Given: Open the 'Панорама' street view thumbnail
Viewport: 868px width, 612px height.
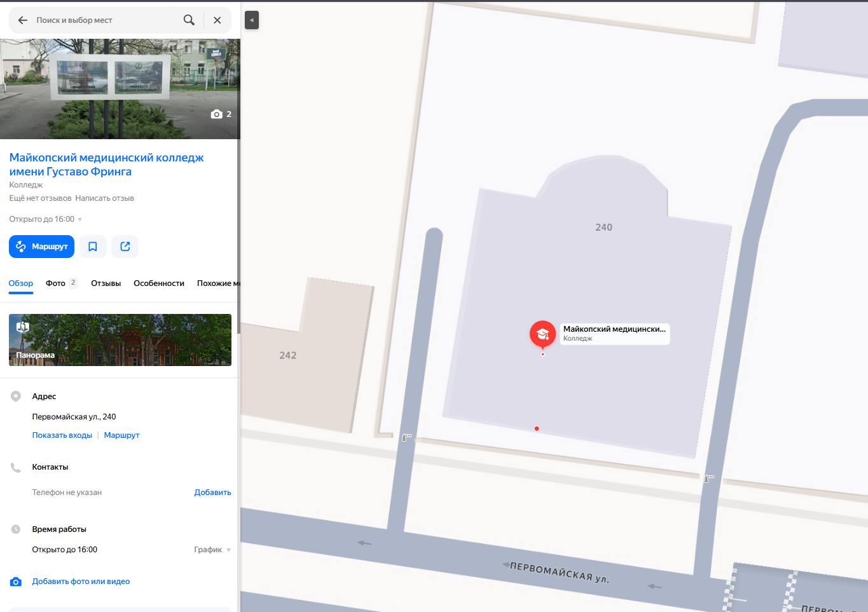Looking at the screenshot, I should coord(120,340).
